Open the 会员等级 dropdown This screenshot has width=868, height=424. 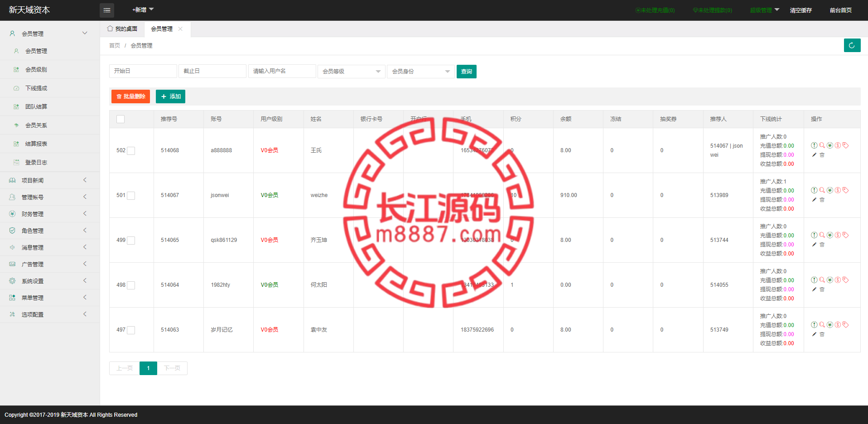352,72
